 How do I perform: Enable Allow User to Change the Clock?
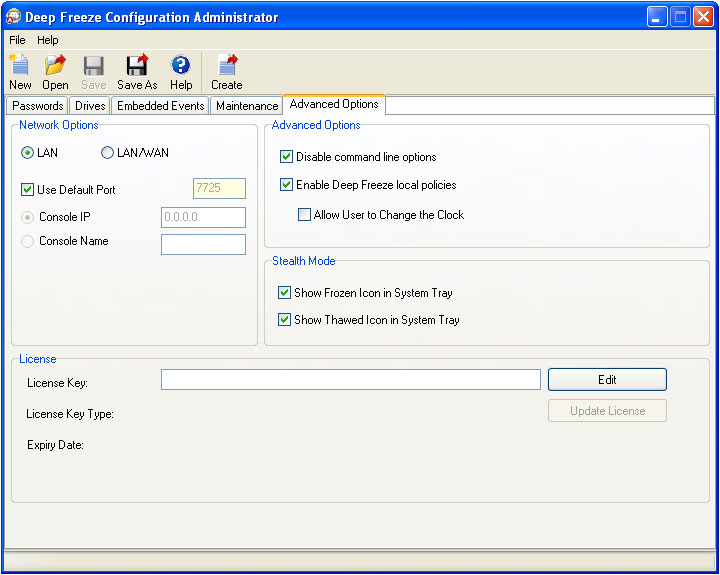(x=304, y=214)
